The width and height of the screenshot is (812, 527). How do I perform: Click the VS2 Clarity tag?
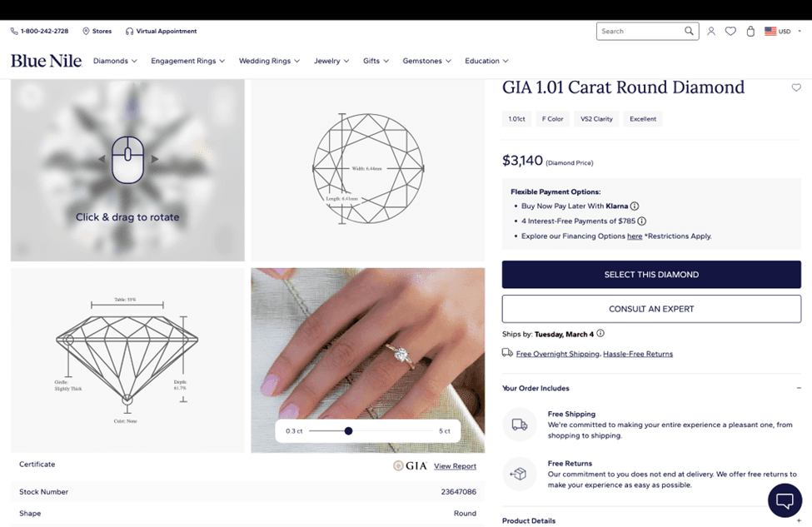point(596,119)
